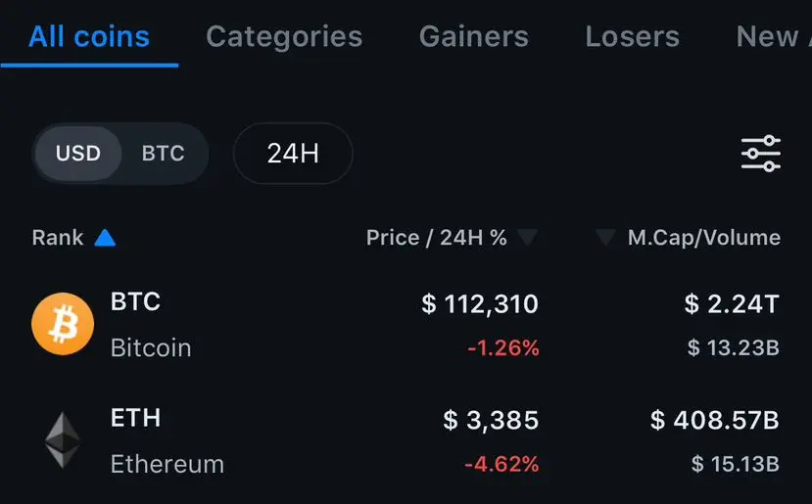Screen dimensions: 812x504
Task: Open the Ethereum coin row
Action: [x=406, y=440]
